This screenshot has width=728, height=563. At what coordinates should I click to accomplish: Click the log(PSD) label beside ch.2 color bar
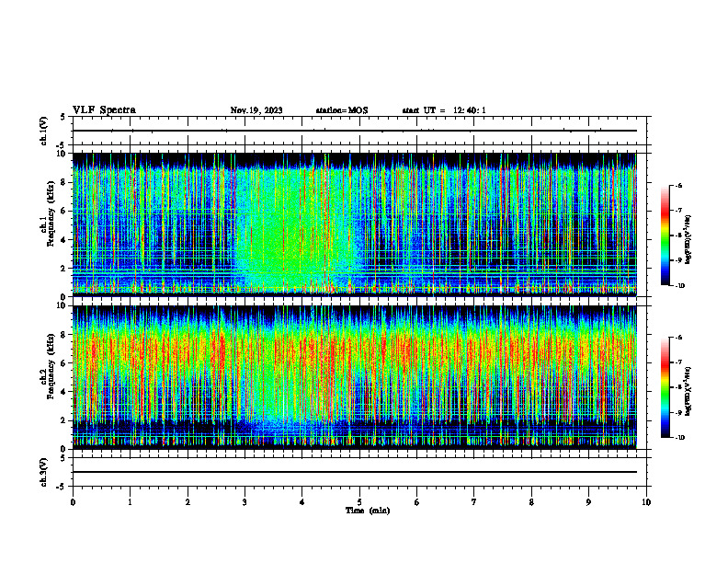[688, 392]
